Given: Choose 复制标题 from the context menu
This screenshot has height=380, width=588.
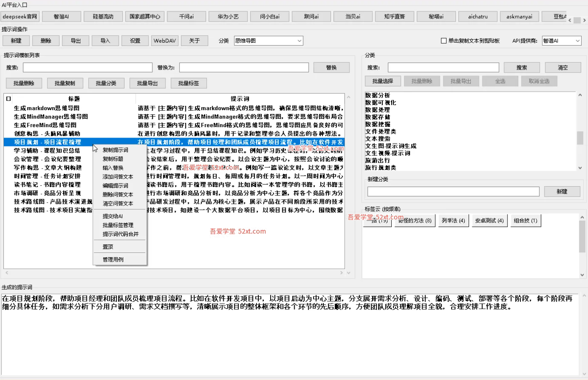Looking at the screenshot, I should coord(120,159).
